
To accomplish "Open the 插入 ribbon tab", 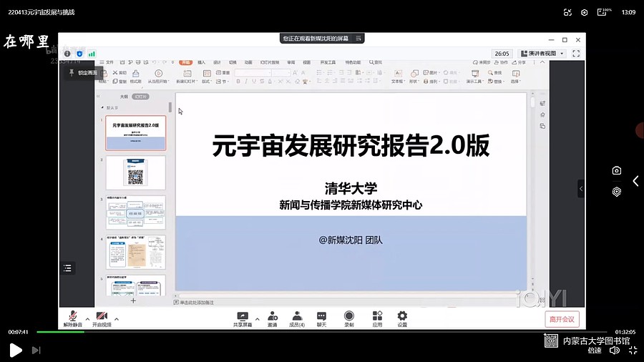I will [201, 62].
